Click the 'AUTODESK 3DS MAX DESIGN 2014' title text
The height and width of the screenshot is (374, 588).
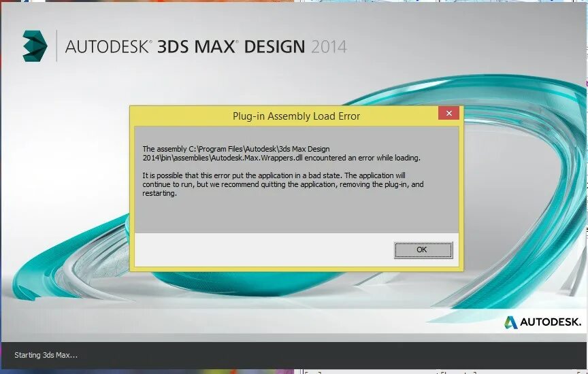206,46
